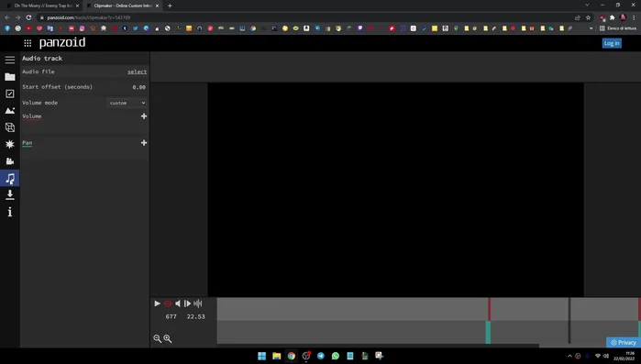Add a Pan keyframe with plus

pyautogui.click(x=144, y=143)
